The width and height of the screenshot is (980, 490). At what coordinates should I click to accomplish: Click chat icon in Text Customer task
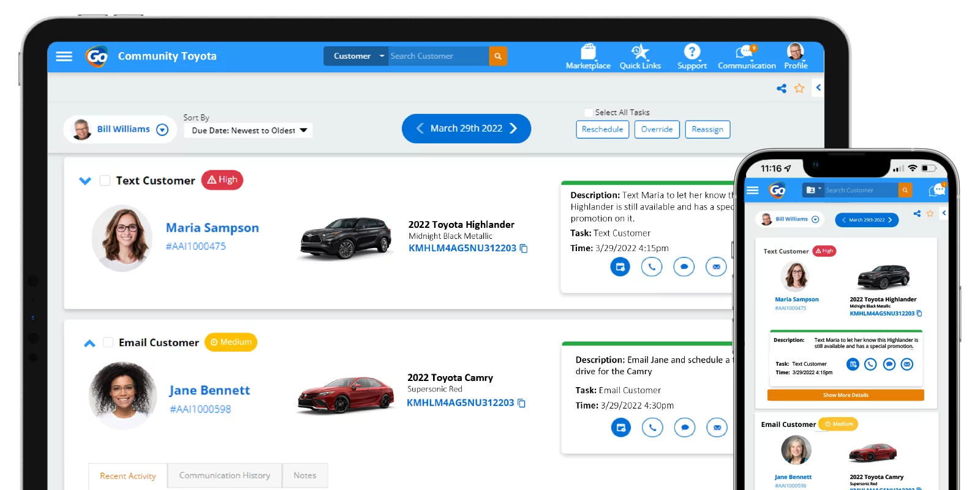click(x=684, y=266)
